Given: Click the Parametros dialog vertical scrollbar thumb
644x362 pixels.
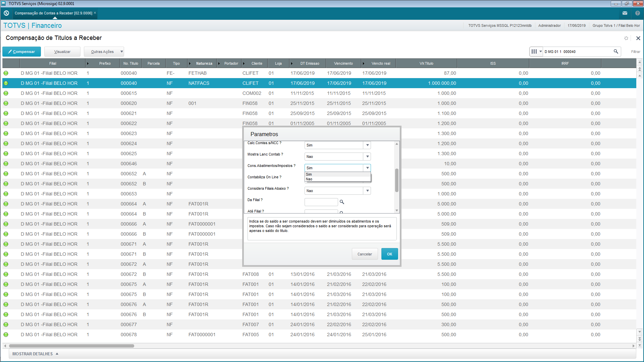Looking at the screenshot, I should click(x=396, y=180).
